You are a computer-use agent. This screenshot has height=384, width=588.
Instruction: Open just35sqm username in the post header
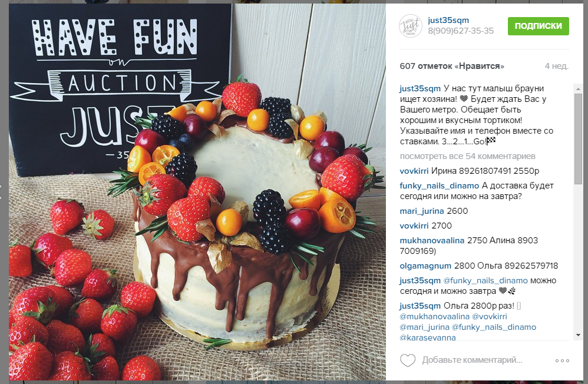point(448,20)
